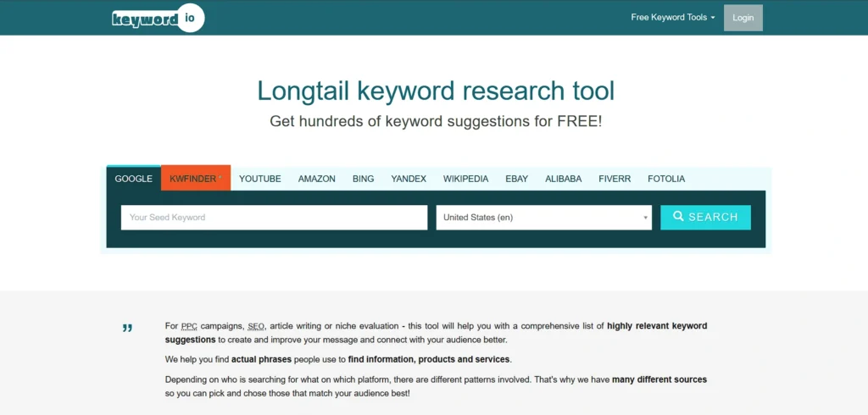The width and height of the screenshot is (868, 415).
Task: Focus the Your Seed Keyword field
Action: tap(274, 218)
